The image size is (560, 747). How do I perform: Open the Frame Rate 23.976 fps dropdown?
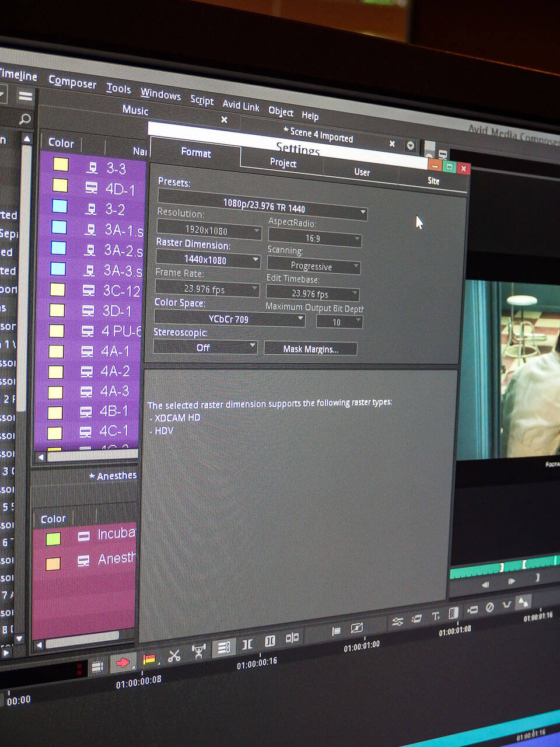coord(207,288)
